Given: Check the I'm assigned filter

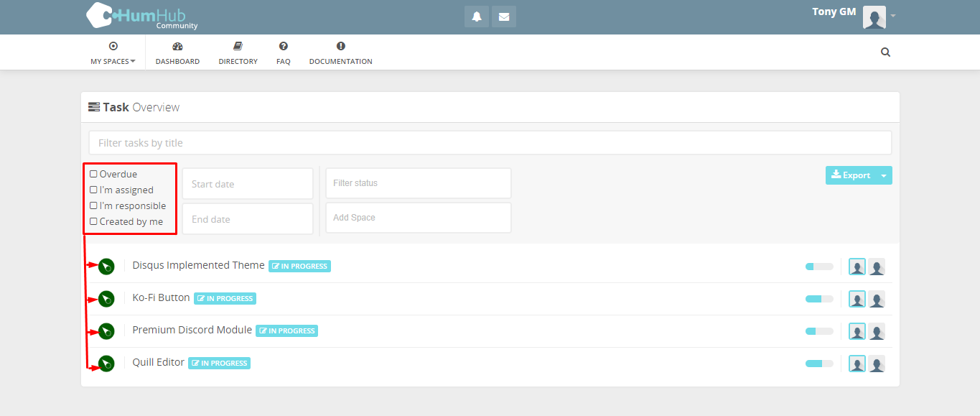Looking at the screenshot, I should 93,189.
